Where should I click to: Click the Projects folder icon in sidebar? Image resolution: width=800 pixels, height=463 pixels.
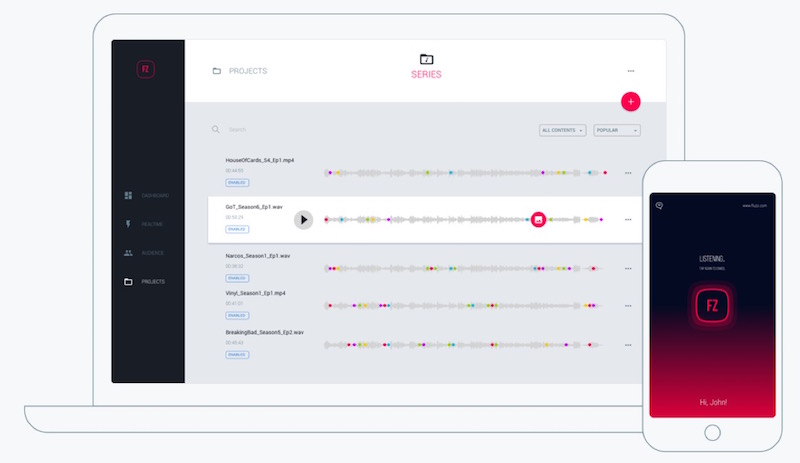pos(128,281)
